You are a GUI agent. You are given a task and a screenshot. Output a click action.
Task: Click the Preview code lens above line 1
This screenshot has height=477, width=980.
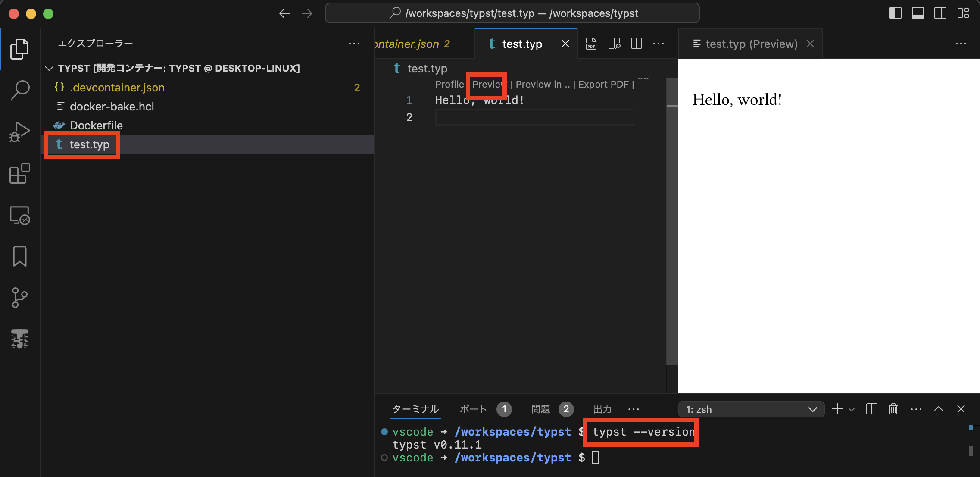click(x=487, y=84)
